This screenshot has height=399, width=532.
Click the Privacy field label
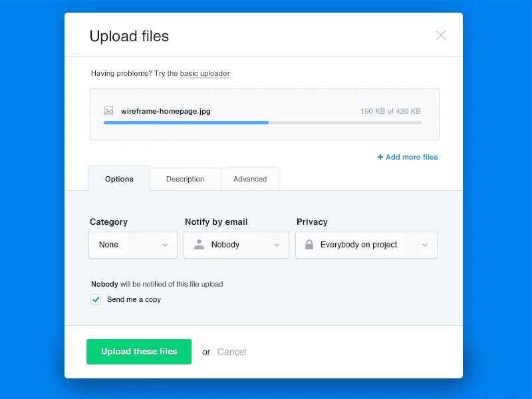click(312, 222)
